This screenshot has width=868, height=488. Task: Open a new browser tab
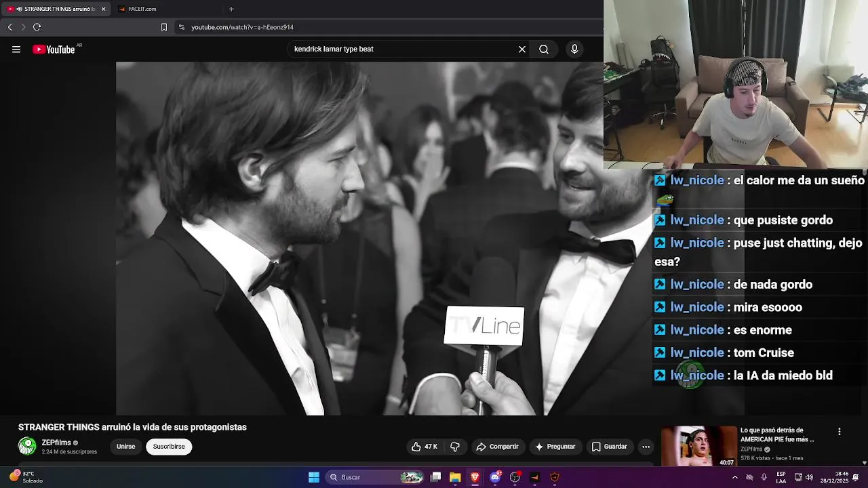(231, 9)
